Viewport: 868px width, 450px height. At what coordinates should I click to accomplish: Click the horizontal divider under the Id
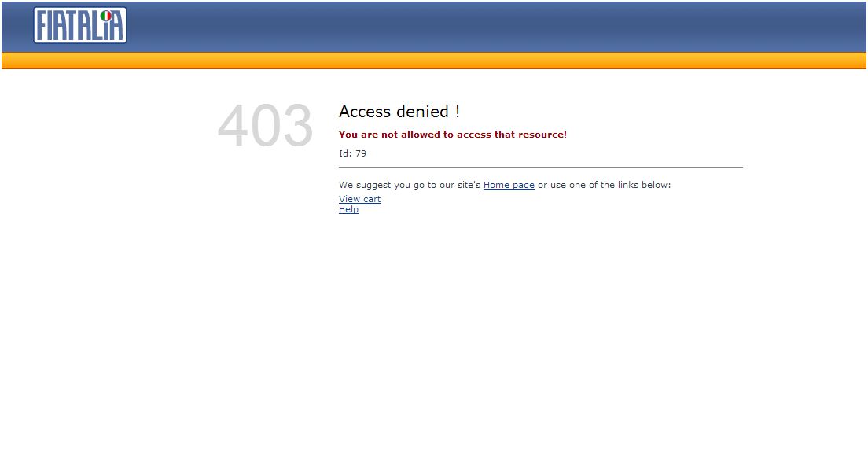click(x=541, y=167)
